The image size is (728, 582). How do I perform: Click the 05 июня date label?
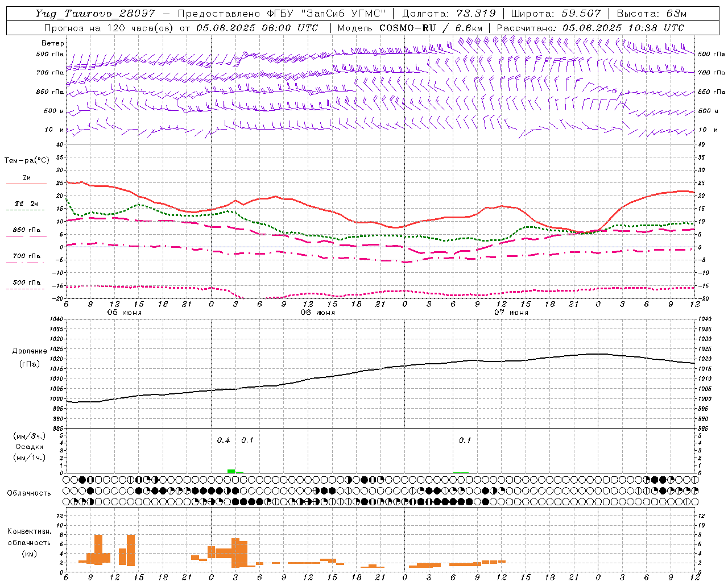[x=125, y=312]
